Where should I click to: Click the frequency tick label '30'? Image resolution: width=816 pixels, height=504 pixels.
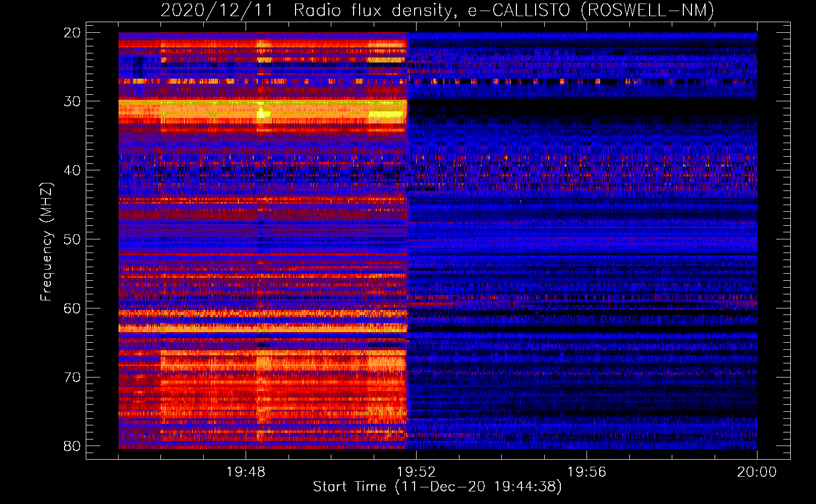(x=72, y=101)
